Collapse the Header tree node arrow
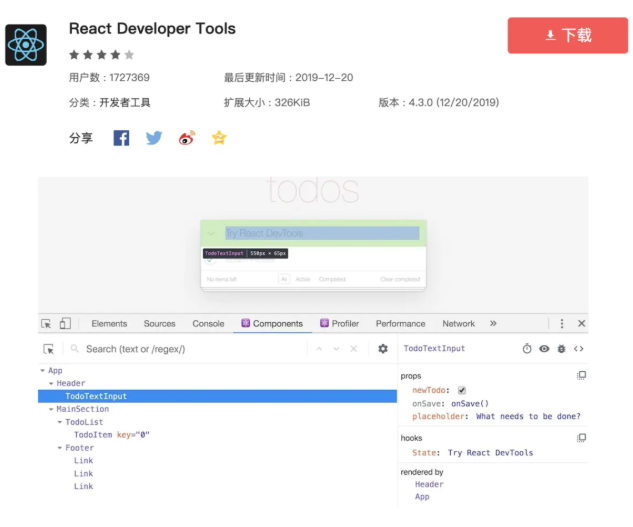 (51, 383)
